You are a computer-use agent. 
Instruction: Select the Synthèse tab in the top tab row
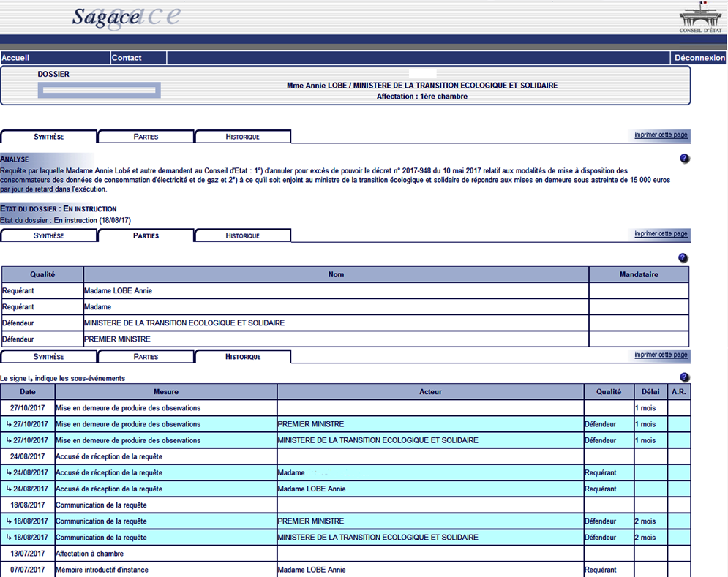pyautogui.click(x=49, y=137)
